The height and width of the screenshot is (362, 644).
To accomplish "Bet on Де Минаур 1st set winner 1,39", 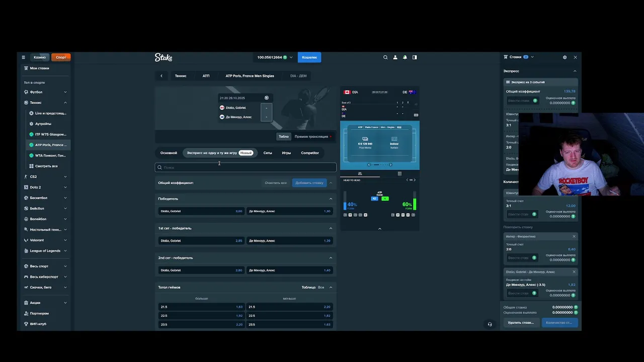I will coord(290,240).
